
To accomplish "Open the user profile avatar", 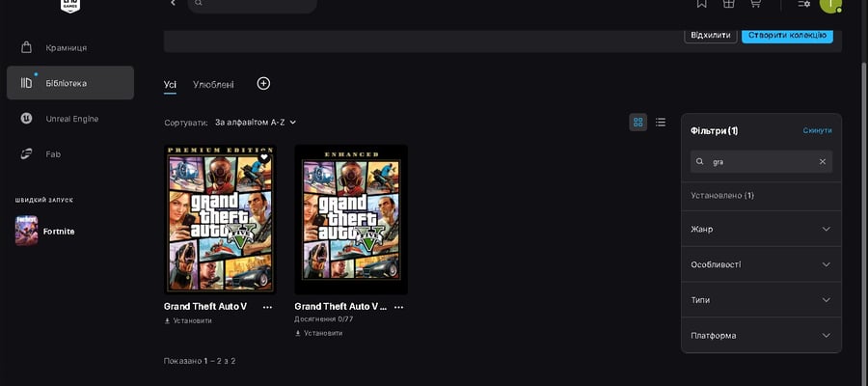I will pyautogui.click(x=829, y=5).
